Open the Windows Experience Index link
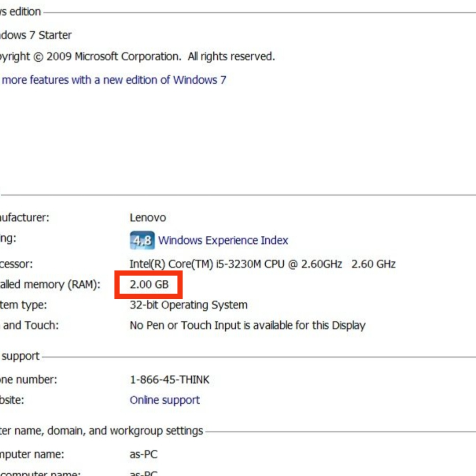 [x=223, y=241]
